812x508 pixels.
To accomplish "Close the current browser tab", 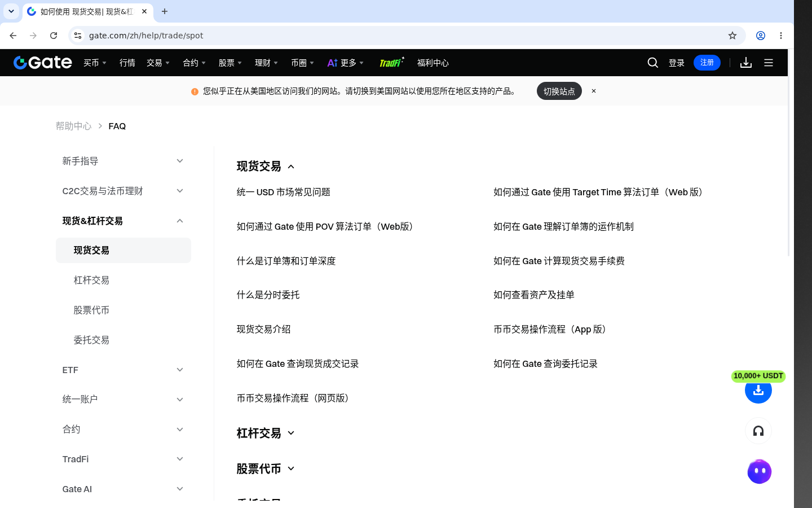I will pos(144,11).
